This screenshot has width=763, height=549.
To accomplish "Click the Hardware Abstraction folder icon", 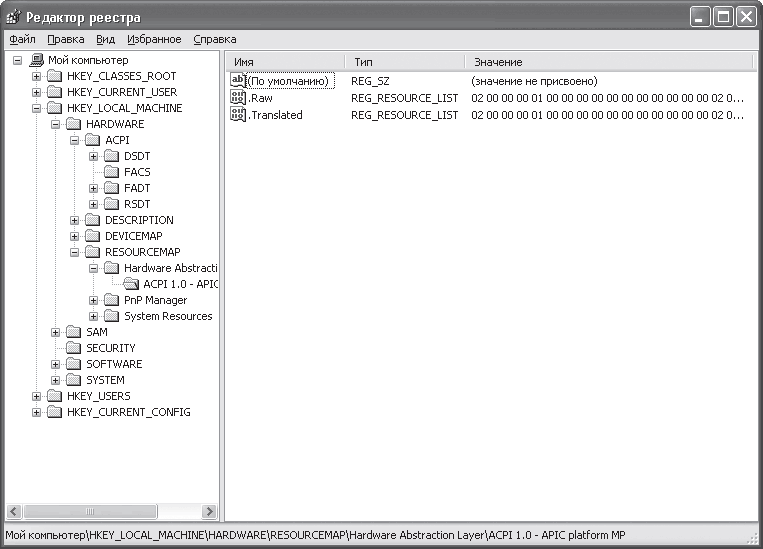I will click(111, 268).
